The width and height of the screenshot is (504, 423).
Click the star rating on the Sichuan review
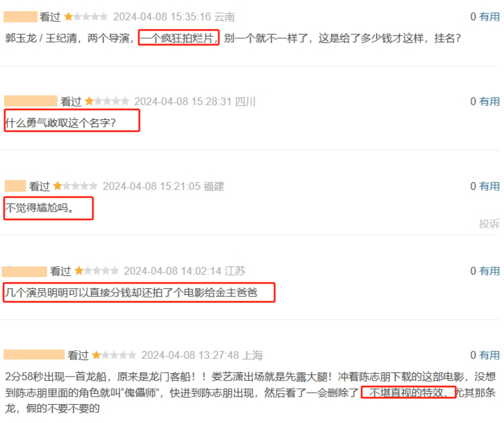[x=107, y=102]
